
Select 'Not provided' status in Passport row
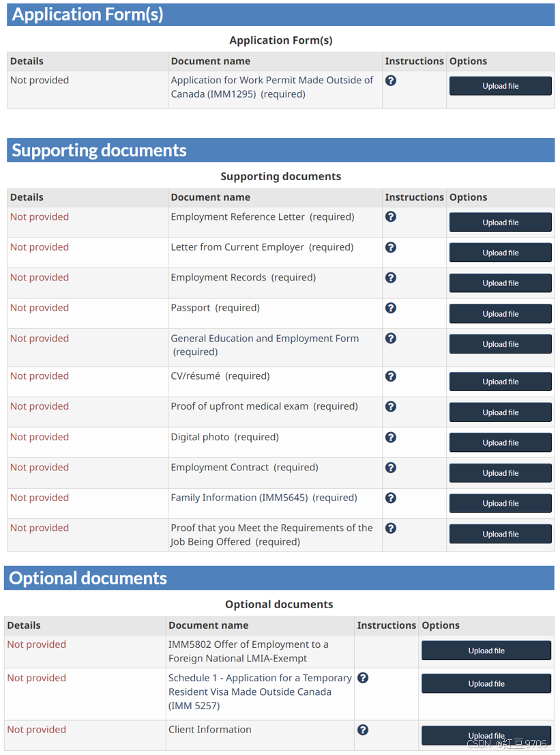[40, 308]
